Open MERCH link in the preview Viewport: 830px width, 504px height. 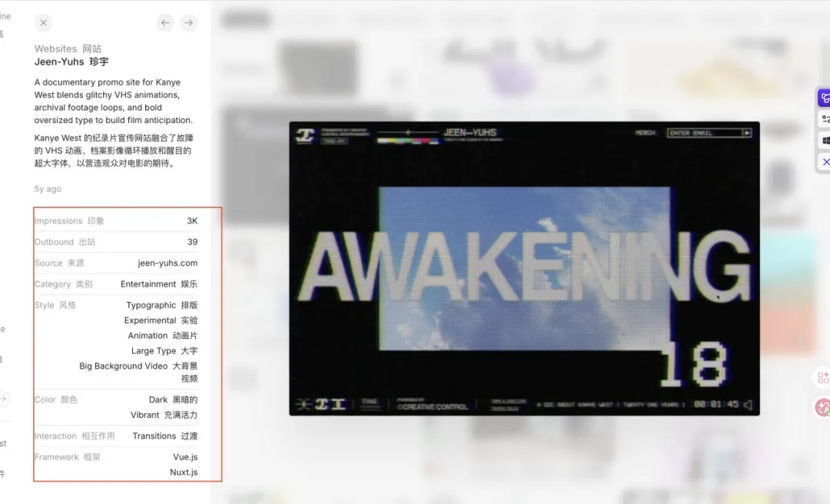tap(646, 133)
